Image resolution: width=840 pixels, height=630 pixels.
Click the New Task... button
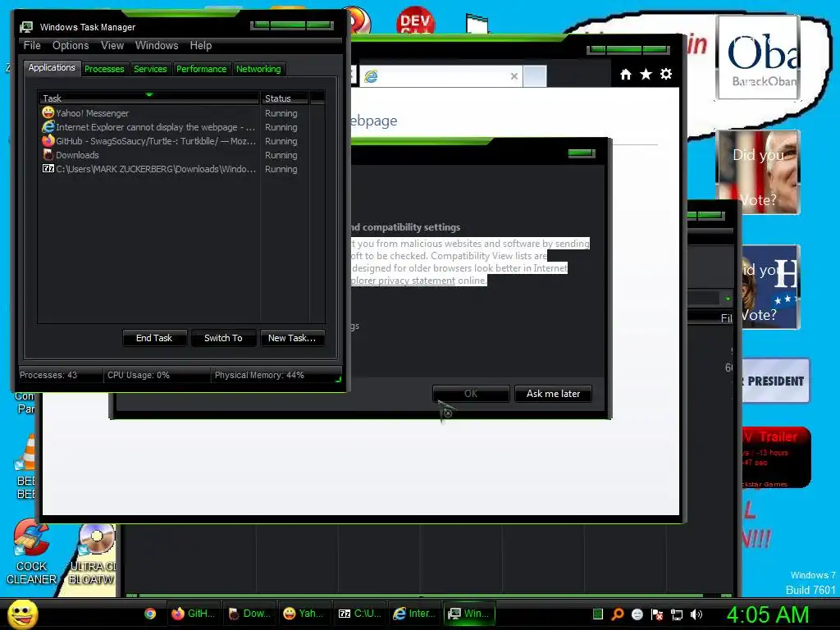click(x=292, y=338)
